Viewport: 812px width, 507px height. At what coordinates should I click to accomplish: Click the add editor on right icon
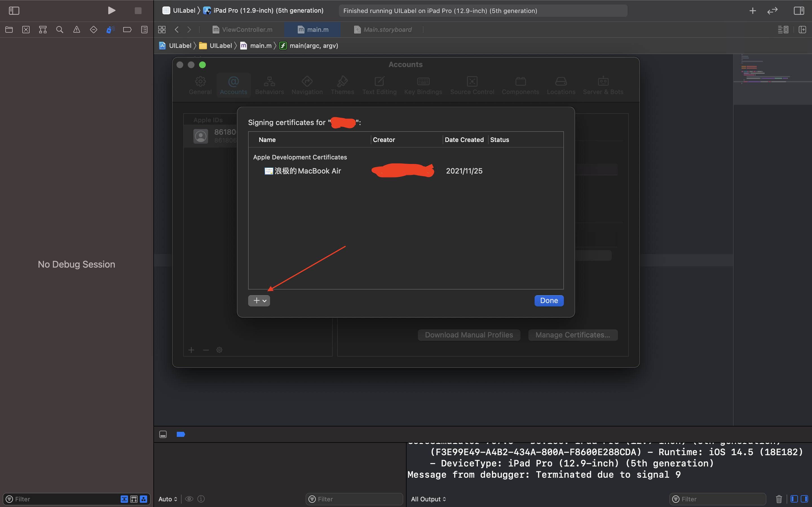pos(802,30)
